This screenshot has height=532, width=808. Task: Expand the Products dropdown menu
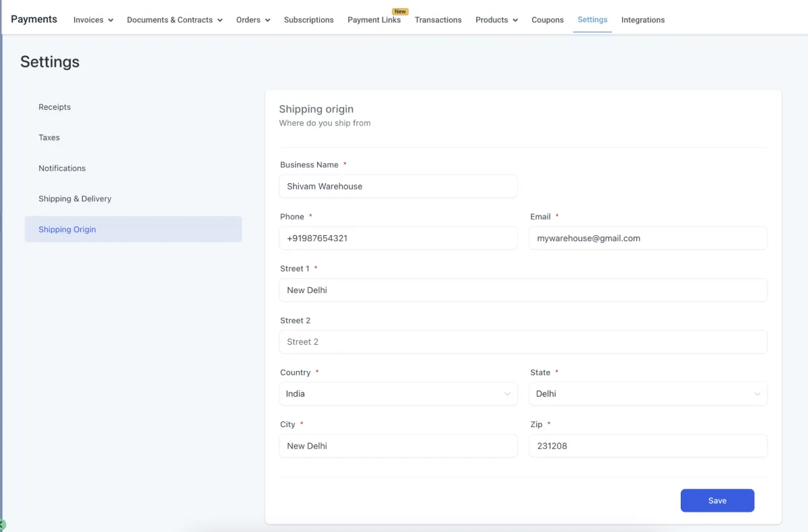tap(496, 20)
